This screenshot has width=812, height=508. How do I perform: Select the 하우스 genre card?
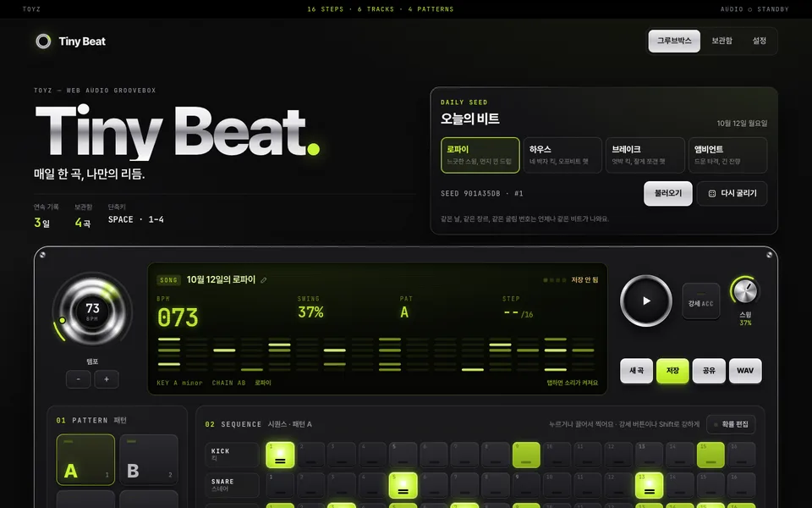(562, 155)
